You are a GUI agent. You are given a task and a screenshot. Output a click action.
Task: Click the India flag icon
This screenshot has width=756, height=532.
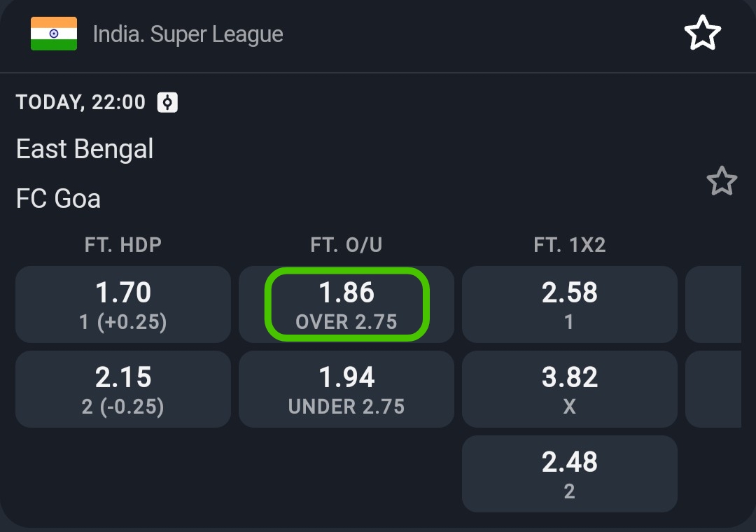click(x=54, y=34)
